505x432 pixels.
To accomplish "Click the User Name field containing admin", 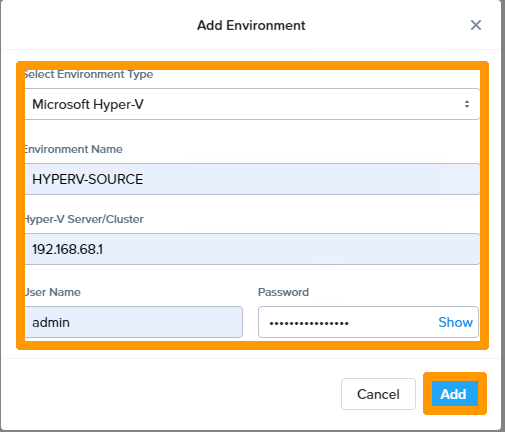I will click(x=133, y=322).
